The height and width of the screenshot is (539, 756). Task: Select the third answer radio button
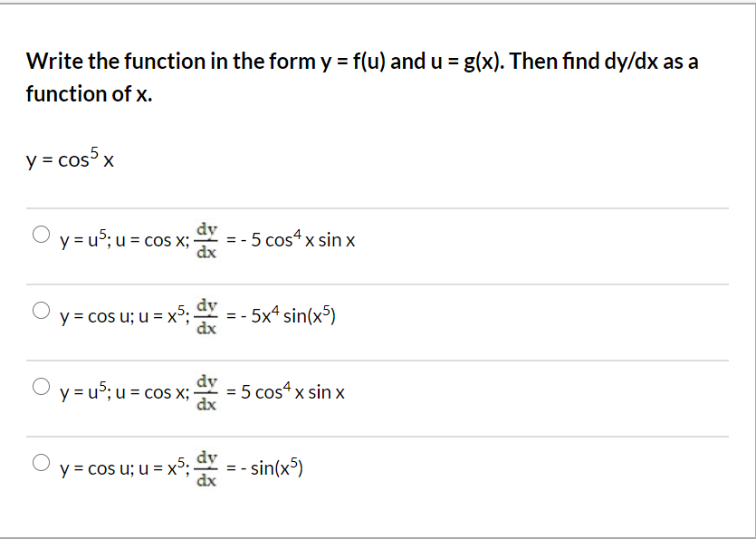click(41, 385)
